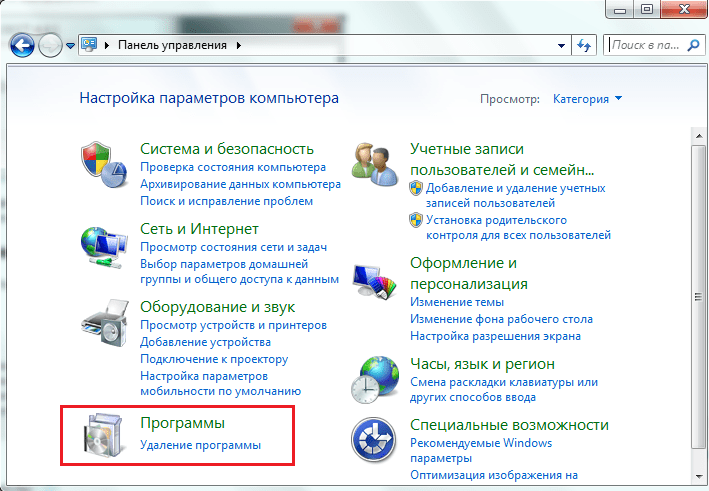
Task: Open the Programs disc box icon
Action: coord(103,434)
